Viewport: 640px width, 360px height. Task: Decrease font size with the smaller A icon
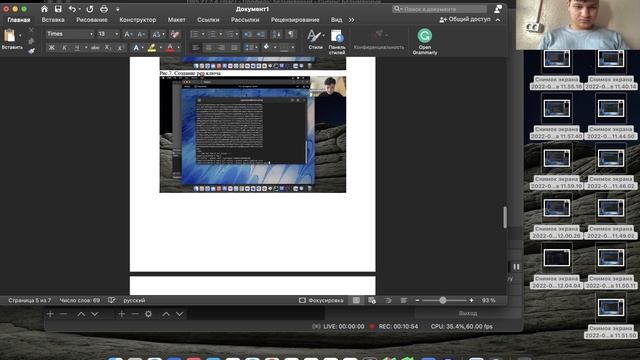pos(141,34)
